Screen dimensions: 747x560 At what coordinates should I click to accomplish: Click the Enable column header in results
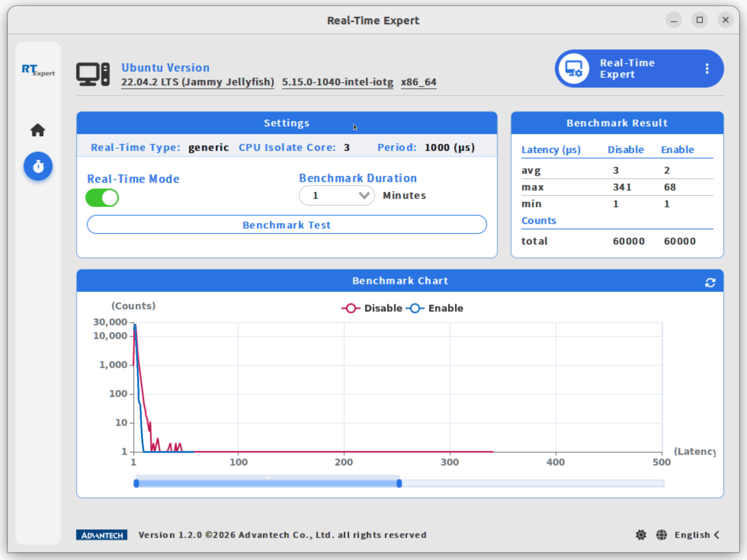[x=677, y=150]
